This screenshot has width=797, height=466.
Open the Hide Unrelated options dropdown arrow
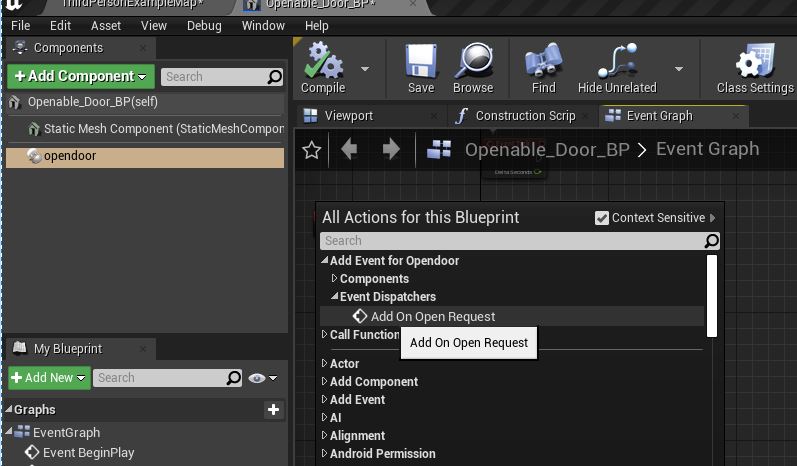[679, 69]
